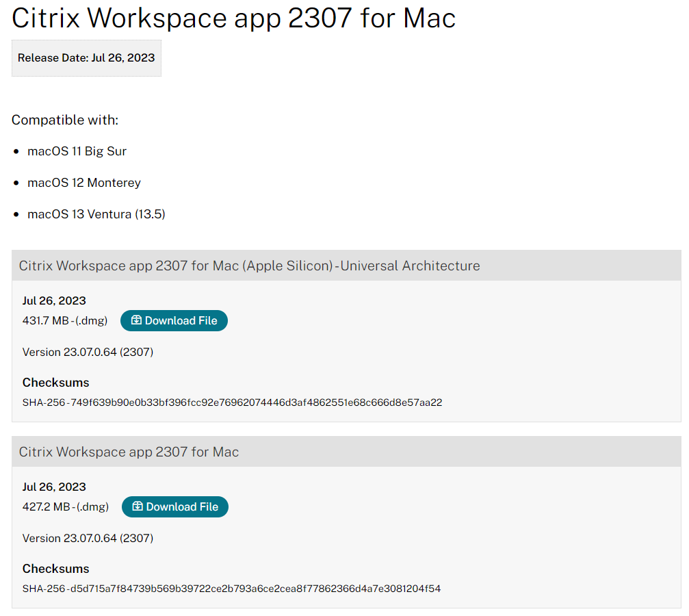Click the Checksums heading in Apple Silicon section
This screenshot has height=616, width=689.
pos(56,383)
